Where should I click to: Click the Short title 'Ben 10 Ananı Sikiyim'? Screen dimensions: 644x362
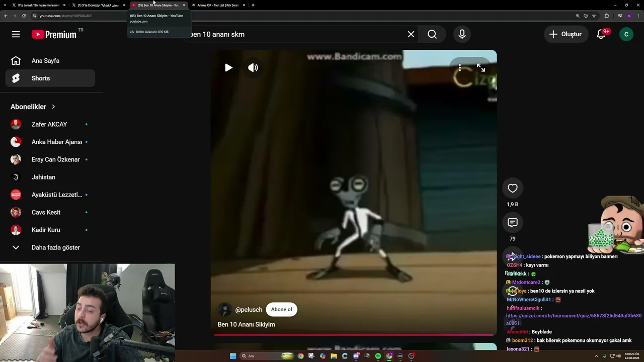(246, 325)
